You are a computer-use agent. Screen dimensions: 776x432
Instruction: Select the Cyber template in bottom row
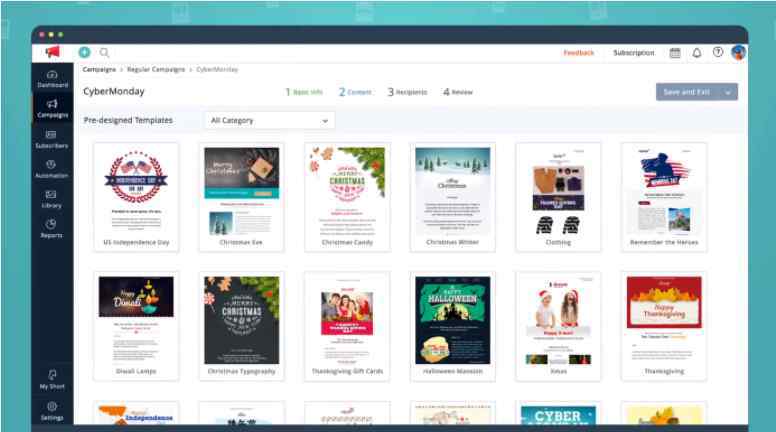click(558, 414)
